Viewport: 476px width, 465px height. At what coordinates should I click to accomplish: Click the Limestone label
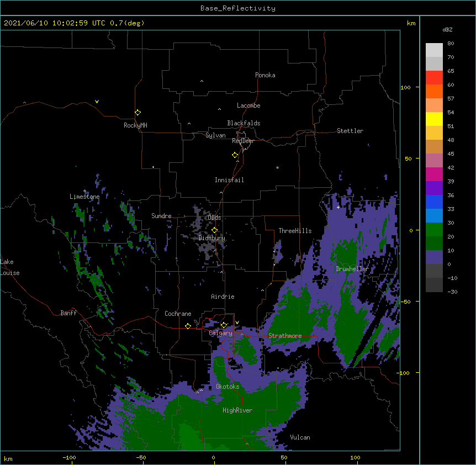point(84,197)
